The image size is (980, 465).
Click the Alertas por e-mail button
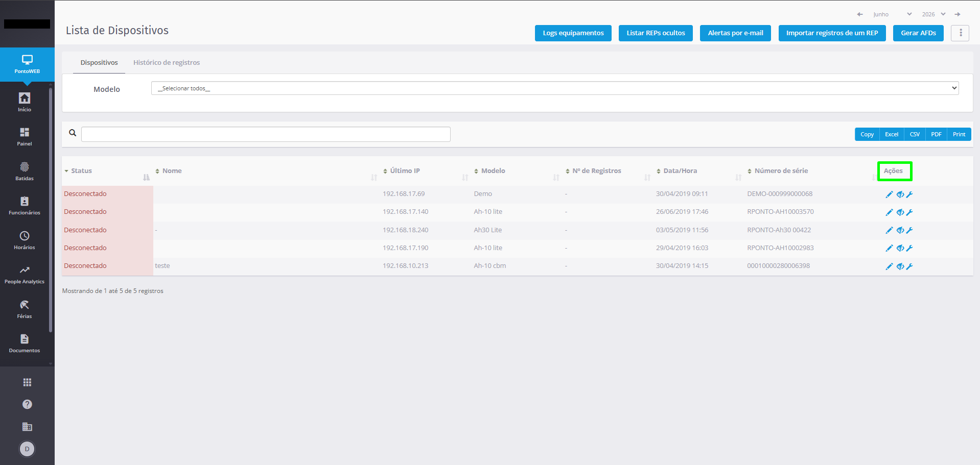[735, 33]
